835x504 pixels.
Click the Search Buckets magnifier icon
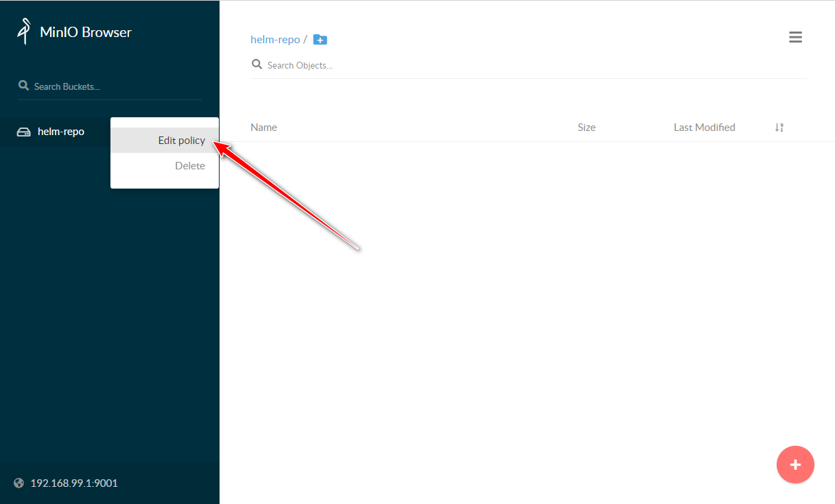[x=23, y=86]
